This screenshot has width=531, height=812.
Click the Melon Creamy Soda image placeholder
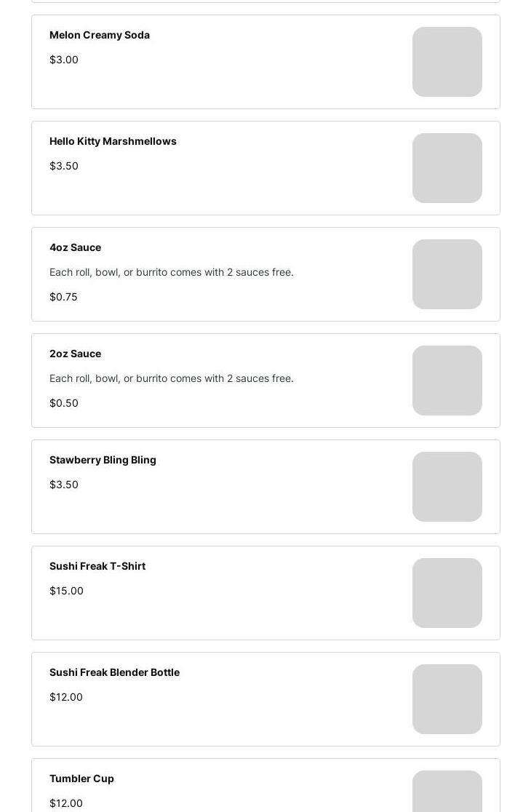(447, 62)
